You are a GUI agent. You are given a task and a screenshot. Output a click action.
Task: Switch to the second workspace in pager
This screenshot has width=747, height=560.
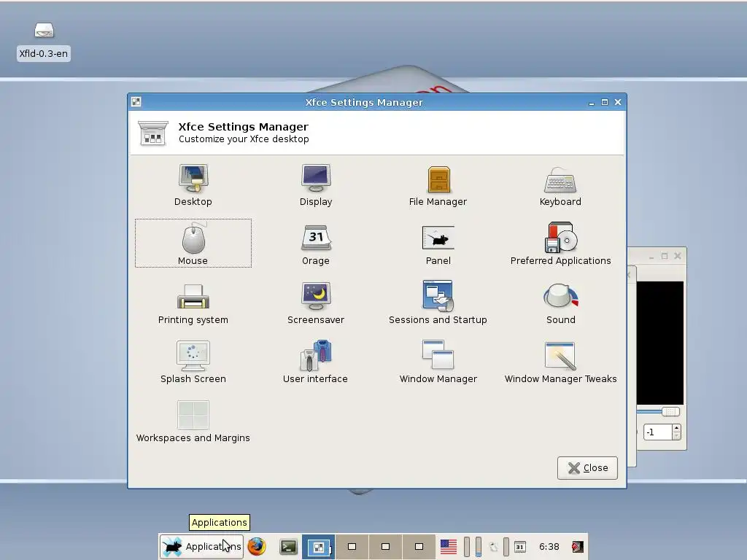pos(352,547)
